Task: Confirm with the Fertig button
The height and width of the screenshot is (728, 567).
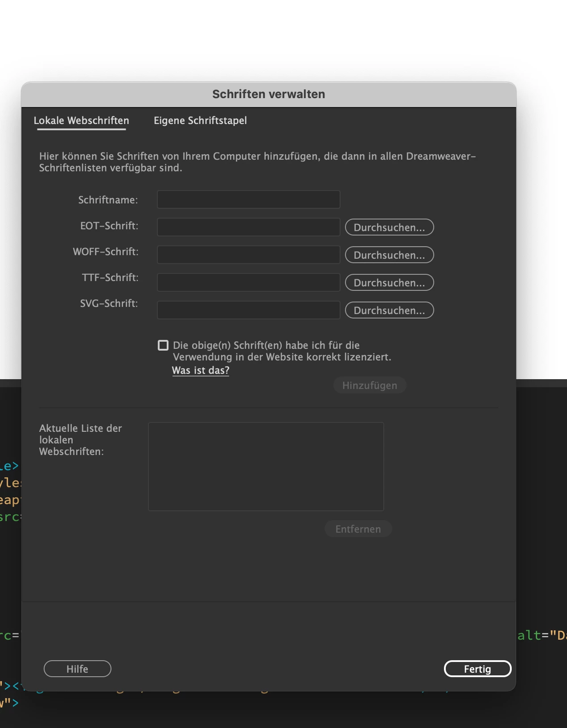Action: [x=477, y=669]
